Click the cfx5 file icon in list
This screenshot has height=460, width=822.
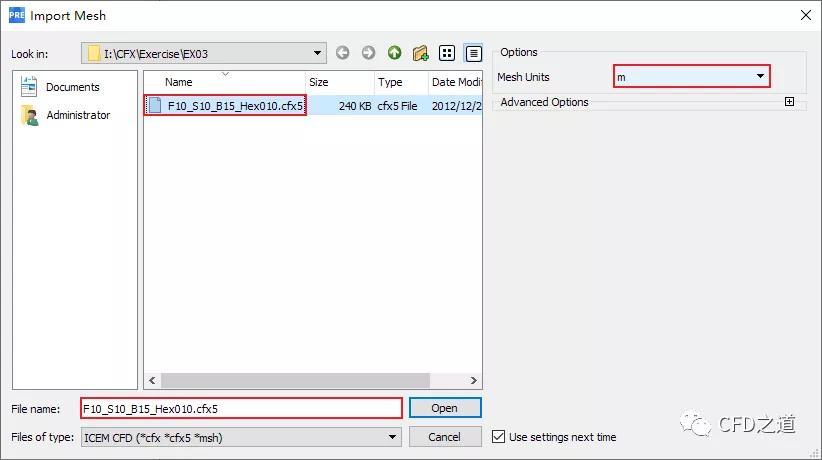(x=155, y=105)
